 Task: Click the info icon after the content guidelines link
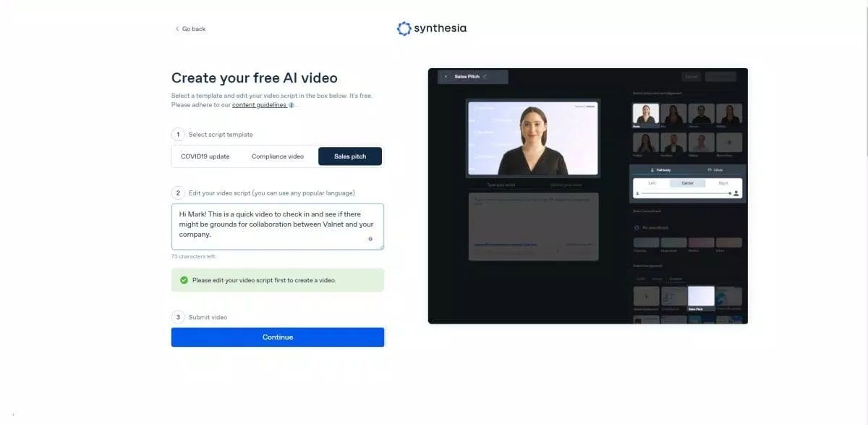(291, 104)
